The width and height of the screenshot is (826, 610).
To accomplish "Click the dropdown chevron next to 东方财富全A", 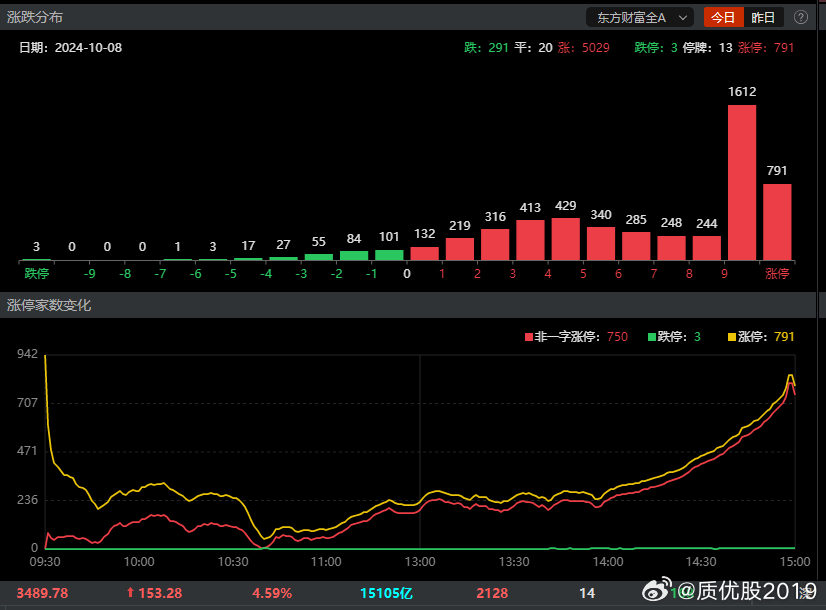I will [x=683, y=17].
